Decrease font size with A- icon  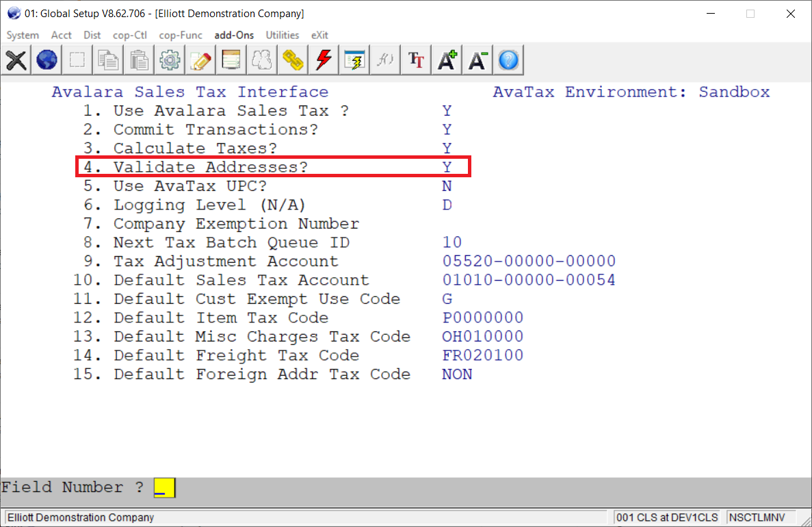477,60
